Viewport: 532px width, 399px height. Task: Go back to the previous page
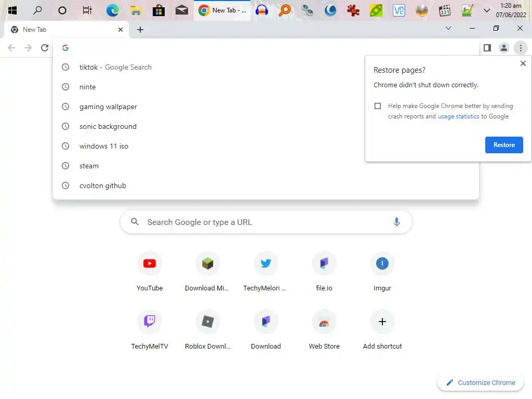point(11,48)
